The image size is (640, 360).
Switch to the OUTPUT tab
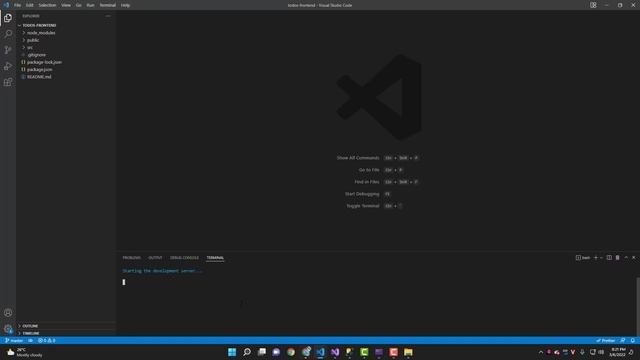tap(155, 258)
